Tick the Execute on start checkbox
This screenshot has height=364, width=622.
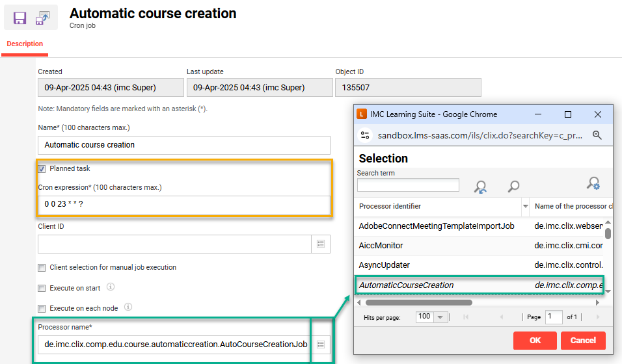[42, 288]
